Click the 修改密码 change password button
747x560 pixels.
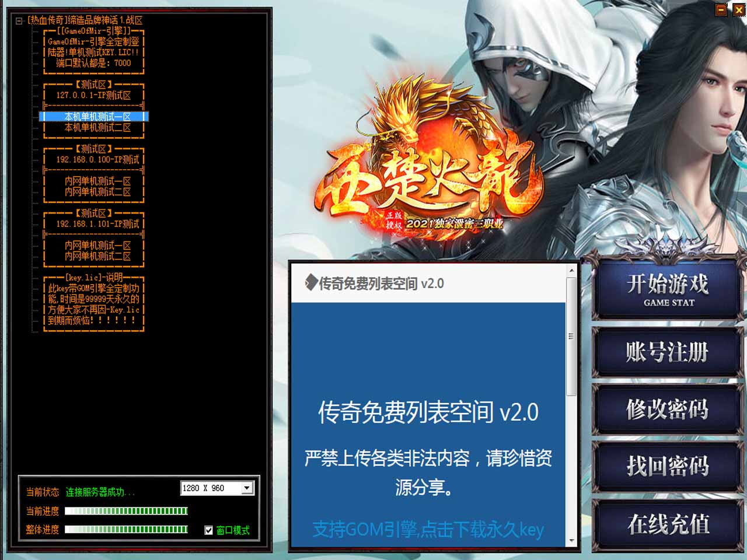[668, 409]
